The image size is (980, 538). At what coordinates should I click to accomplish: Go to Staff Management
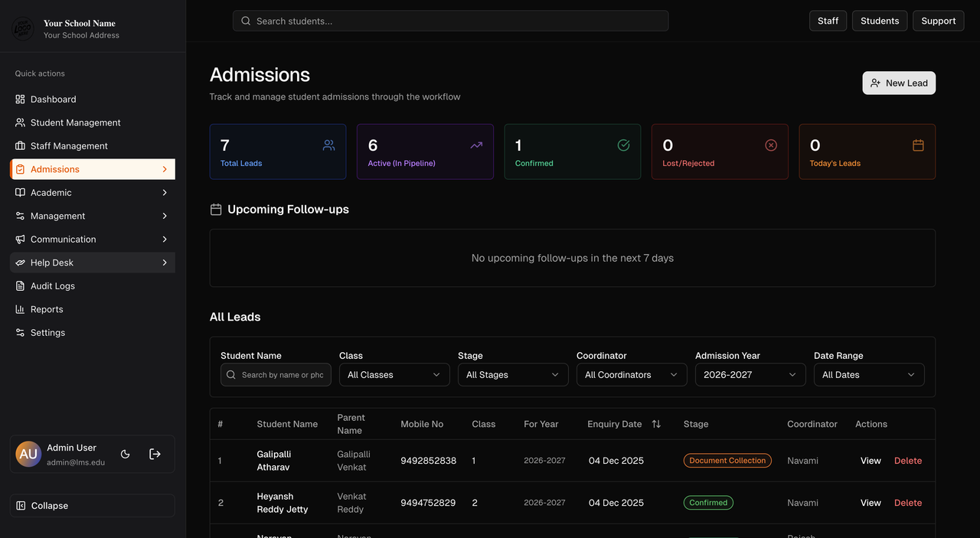93,146
